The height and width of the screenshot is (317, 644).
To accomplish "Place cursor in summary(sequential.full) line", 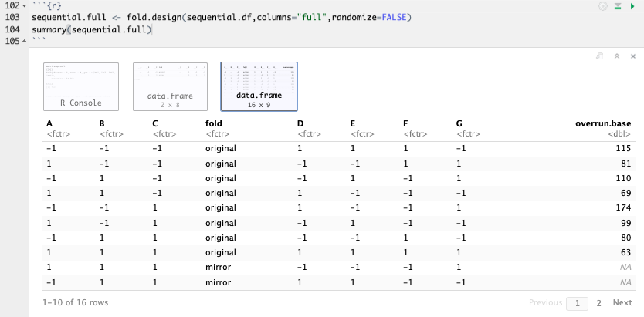I will (92, 29).
